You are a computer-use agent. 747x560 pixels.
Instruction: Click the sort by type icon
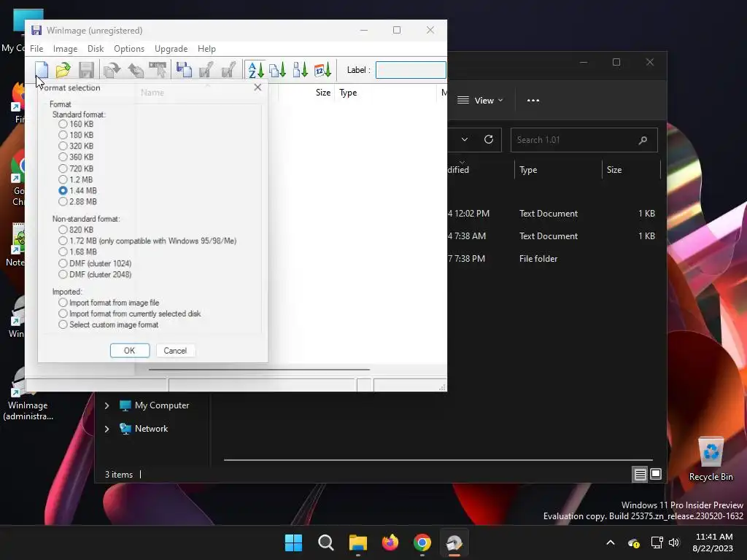pos(278,70)
